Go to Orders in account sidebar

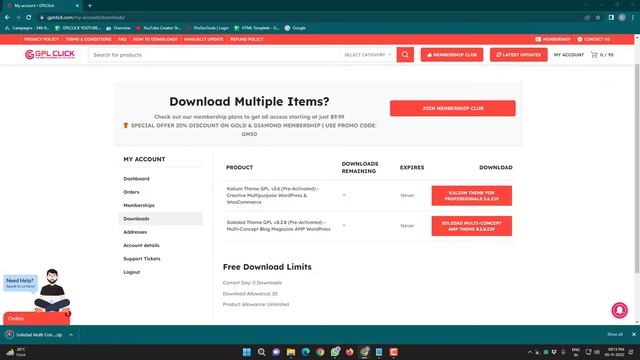[x=131, y=192]
